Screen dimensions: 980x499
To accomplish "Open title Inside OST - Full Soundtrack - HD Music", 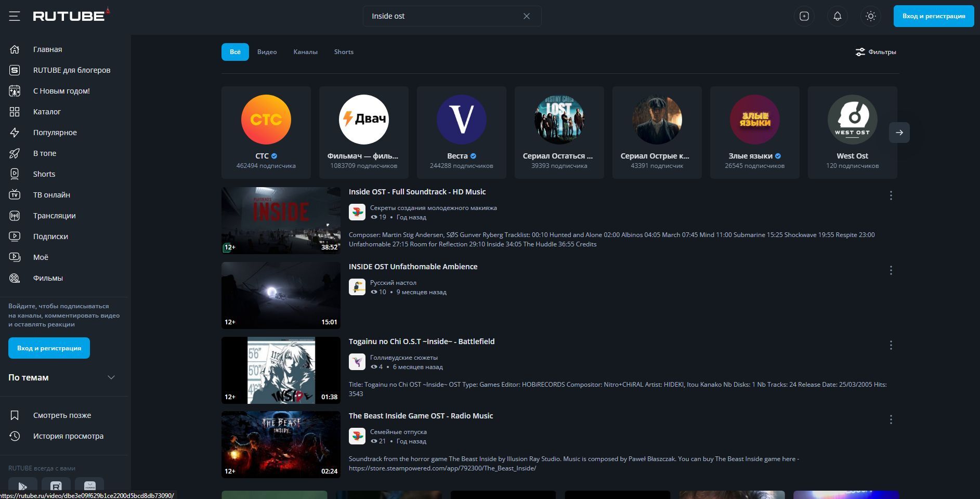I will [417, 192].
